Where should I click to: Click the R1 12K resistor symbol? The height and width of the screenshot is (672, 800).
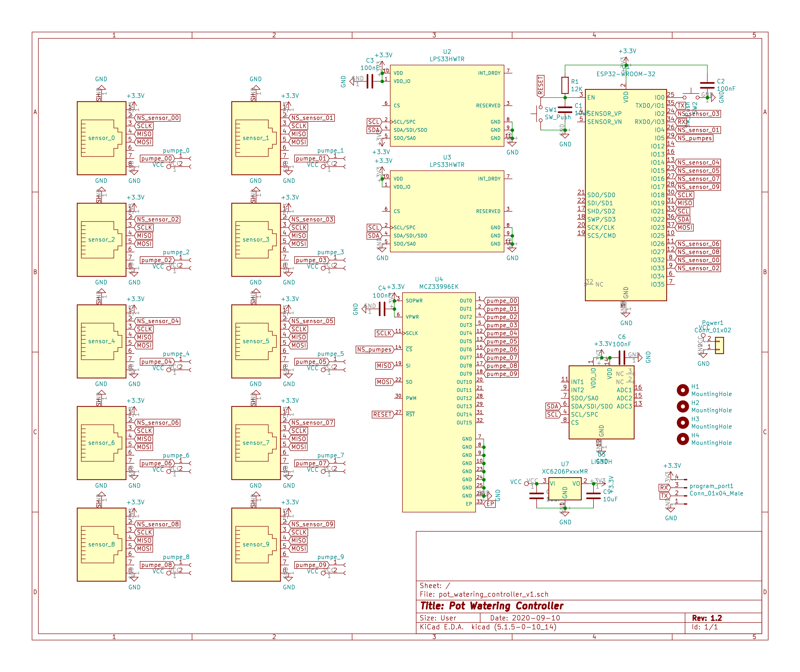pyautogui.click(x=565, y=85)
